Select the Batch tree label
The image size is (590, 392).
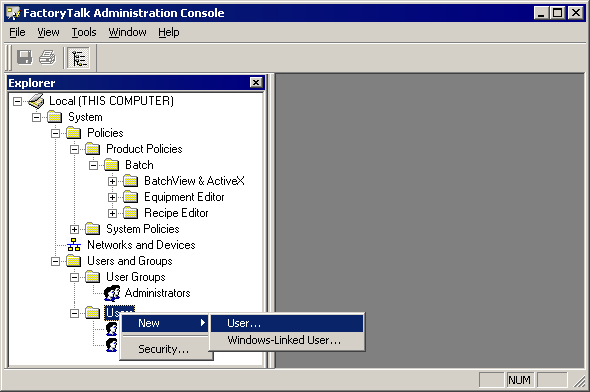pos(139,165)
